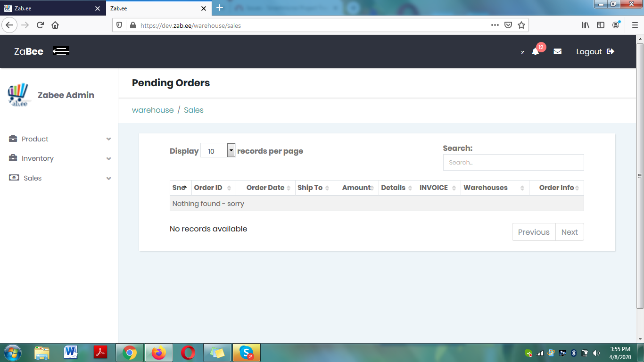Go back with the browser back arrow
Screen dimensions: 644x362
[9, 25]
